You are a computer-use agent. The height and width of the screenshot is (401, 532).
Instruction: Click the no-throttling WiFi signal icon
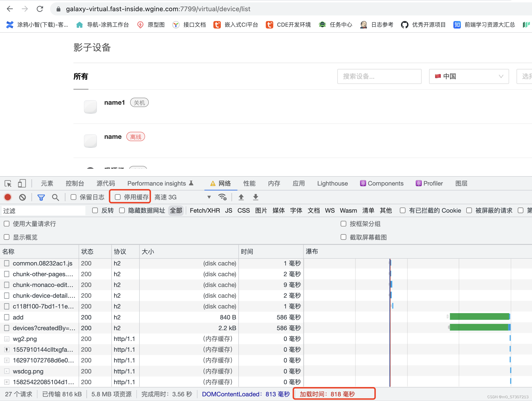[222, 197]
